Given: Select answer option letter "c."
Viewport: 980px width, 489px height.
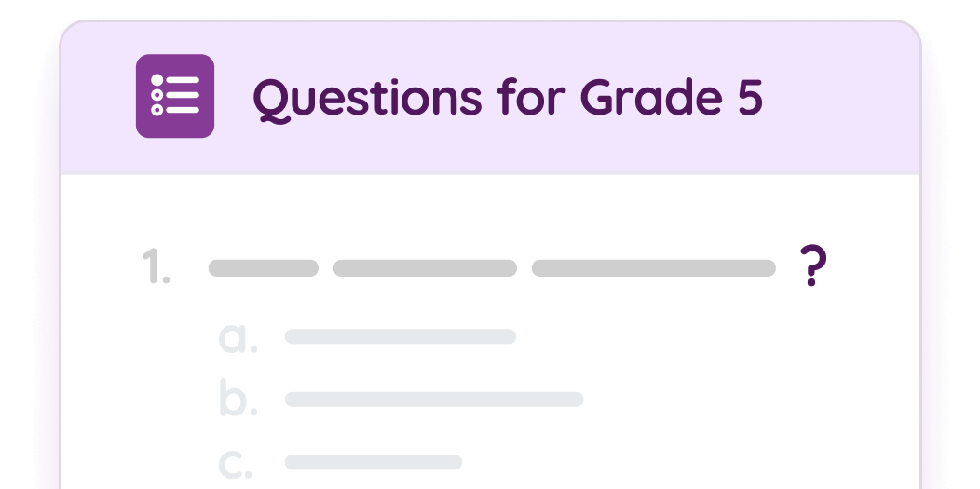Looking at the screenshot, I should point(237,464).
